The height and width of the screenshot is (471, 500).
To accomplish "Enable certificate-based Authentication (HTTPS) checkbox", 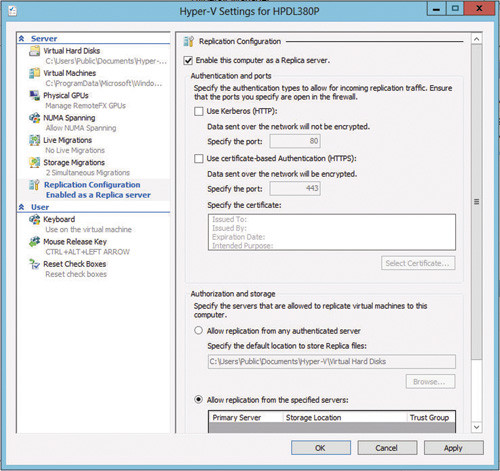I will (199, 159).
